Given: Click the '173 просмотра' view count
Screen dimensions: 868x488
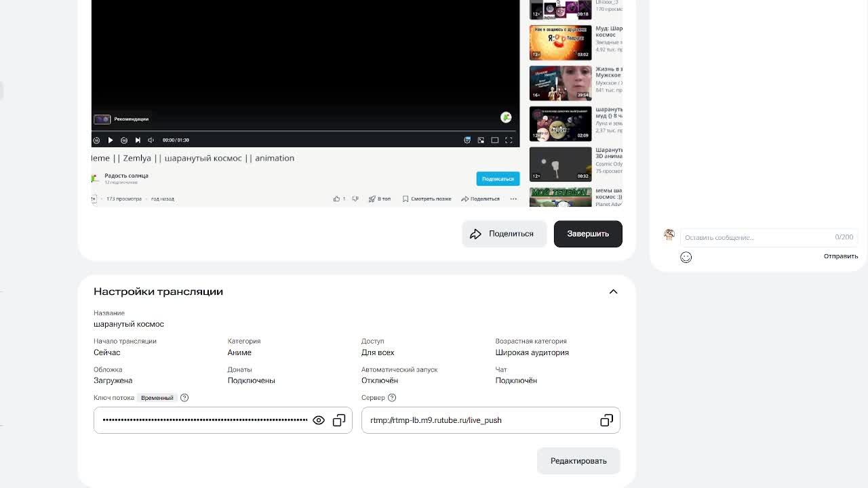Looking at the screenshot, I should [124, 199].
